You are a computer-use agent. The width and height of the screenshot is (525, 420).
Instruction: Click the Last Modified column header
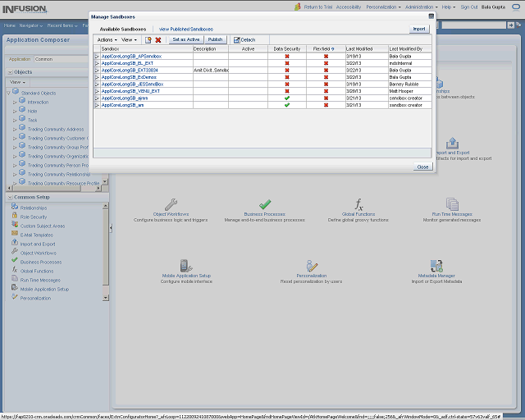click(358, 48)
